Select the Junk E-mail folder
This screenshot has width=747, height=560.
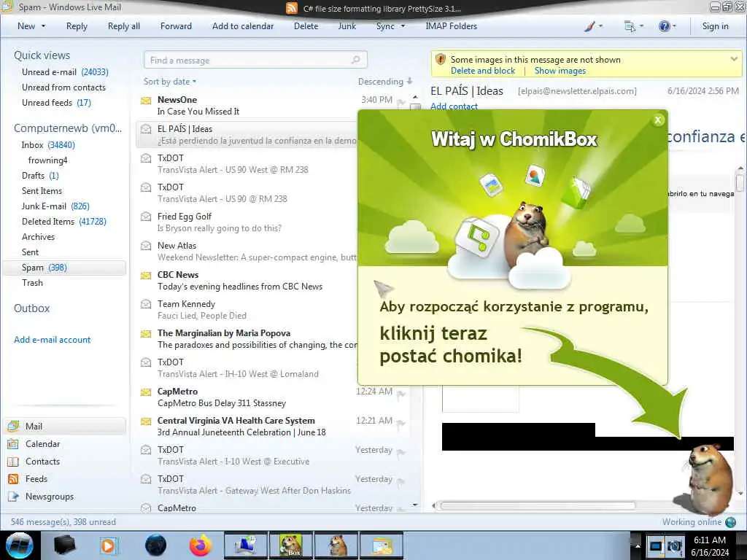point(55,206)
